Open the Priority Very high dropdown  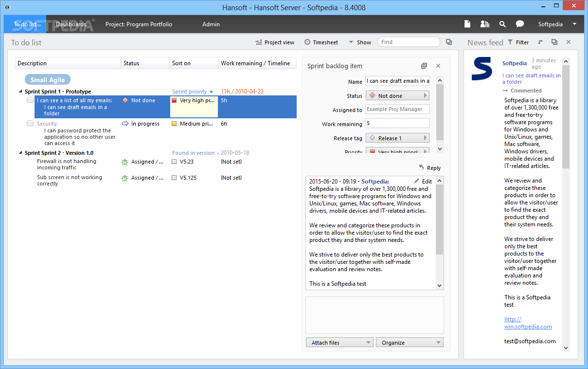pos(398,151)
